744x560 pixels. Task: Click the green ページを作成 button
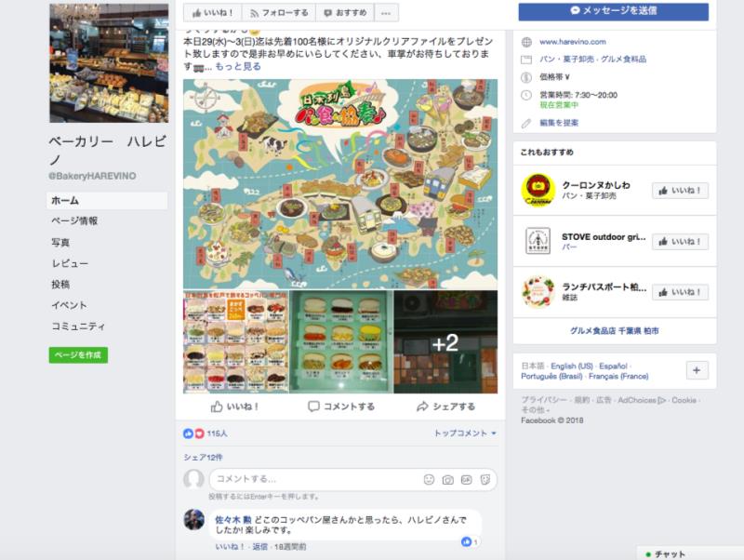[x=78, y=355]
